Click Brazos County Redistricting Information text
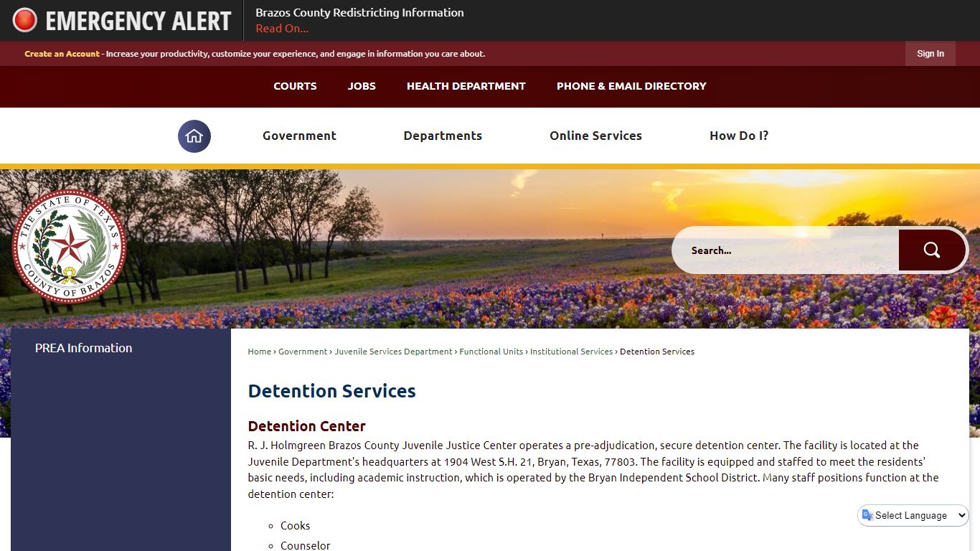Viewport: 980px width, 551px height. tap(359, 13)
